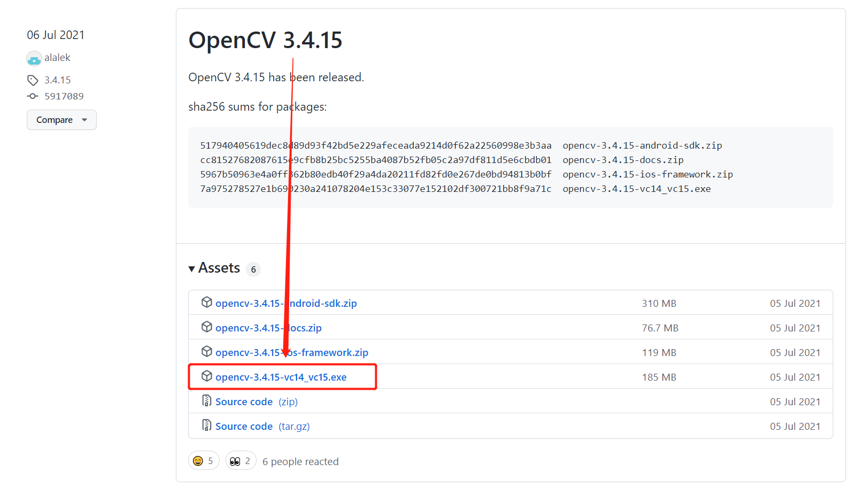The width and height of the screenshot is (868, 487).
Task: Click file-zip icon for Source code (zip)
Action: (207, 401)
